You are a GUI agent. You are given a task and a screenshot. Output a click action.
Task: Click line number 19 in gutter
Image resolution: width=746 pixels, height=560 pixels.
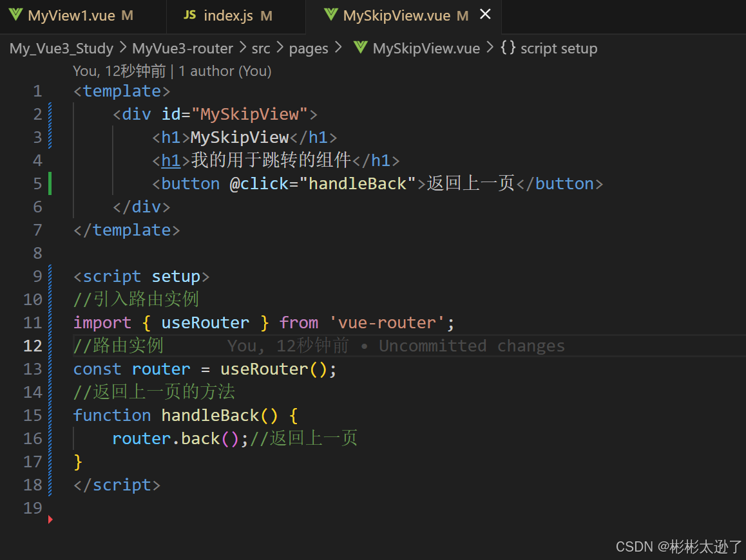pos(32,508)
